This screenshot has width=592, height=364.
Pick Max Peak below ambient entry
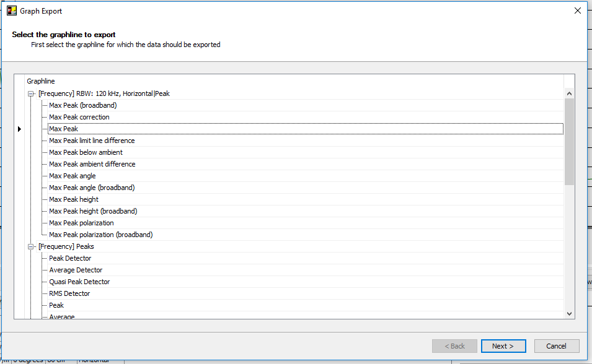click(x=86, y=152)
